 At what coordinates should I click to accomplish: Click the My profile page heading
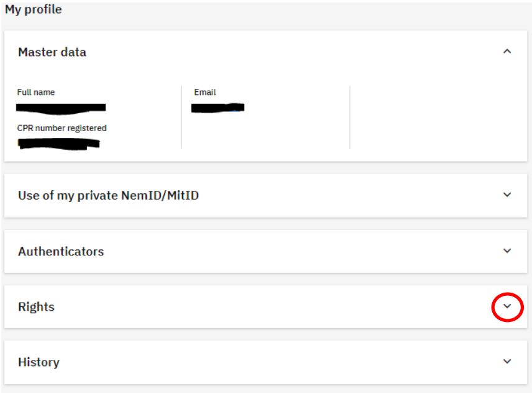tap(34, 10)
